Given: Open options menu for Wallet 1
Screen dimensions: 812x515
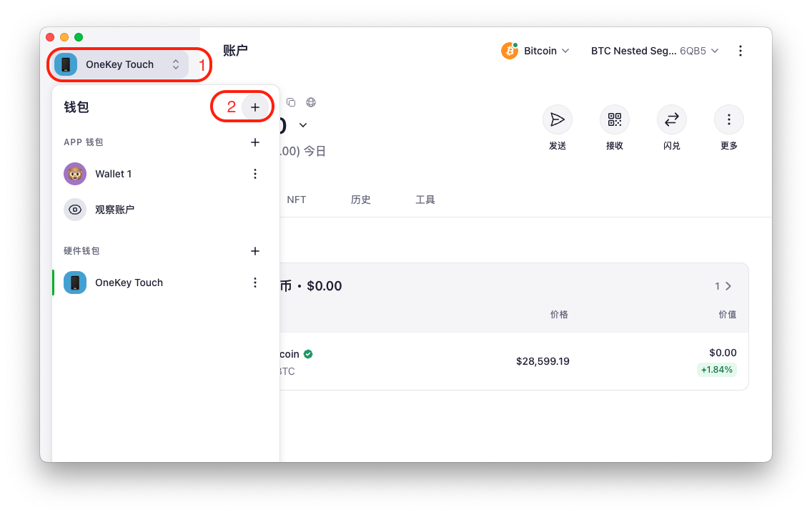Looking at the screenshot, I should tap(254, 174).
